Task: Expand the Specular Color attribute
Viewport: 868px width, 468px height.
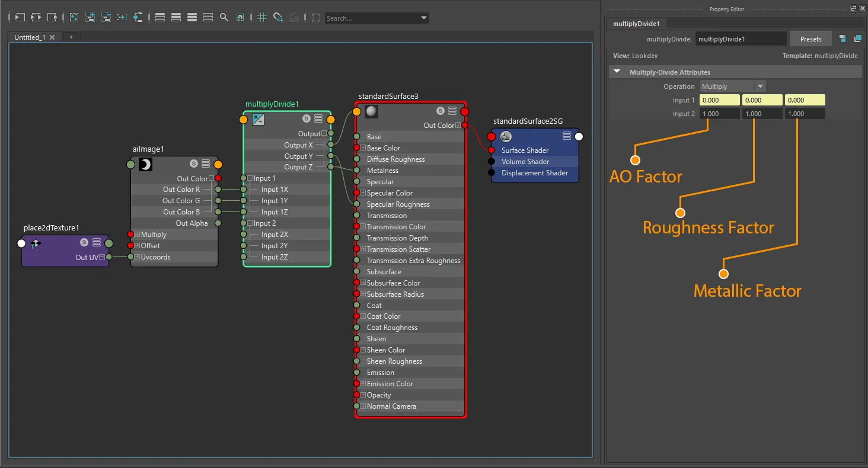Action: pos(363,193)
